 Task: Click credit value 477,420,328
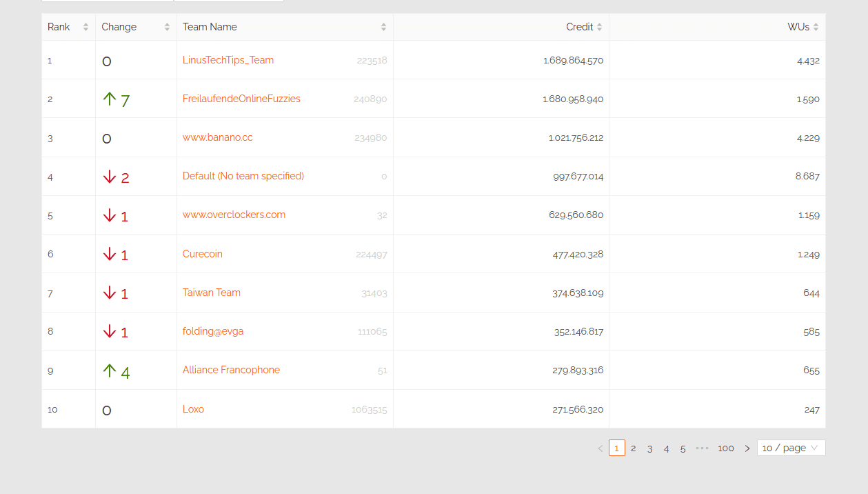(x=578, y=255)
